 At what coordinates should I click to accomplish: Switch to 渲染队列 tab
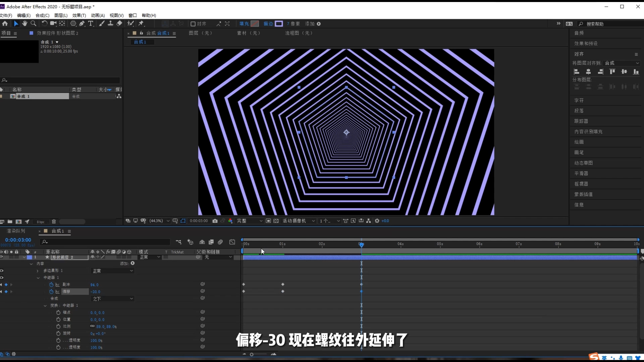pyautogui.click(x=16, y=231)
